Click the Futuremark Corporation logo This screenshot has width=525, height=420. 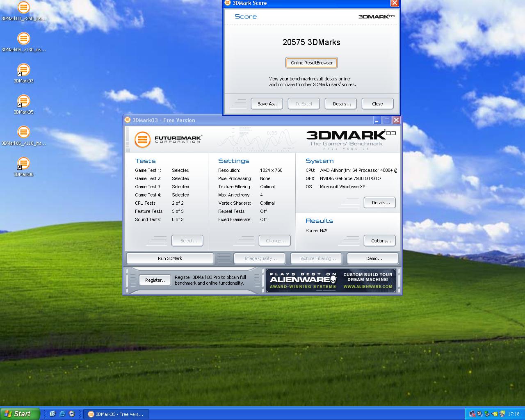point(168,140)
